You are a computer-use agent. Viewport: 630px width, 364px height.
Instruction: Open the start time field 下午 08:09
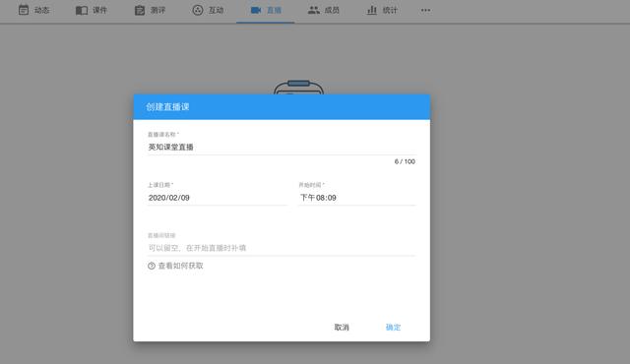click(x=356, y=198)
